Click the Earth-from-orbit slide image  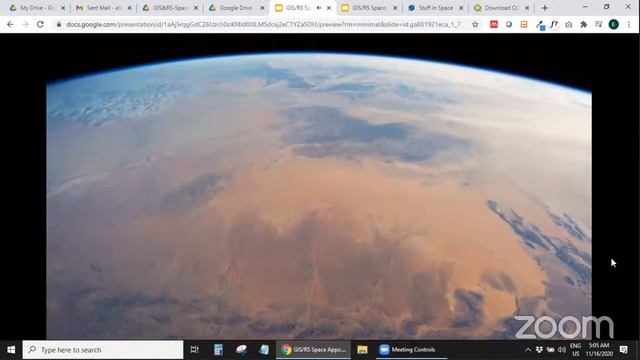319,195
